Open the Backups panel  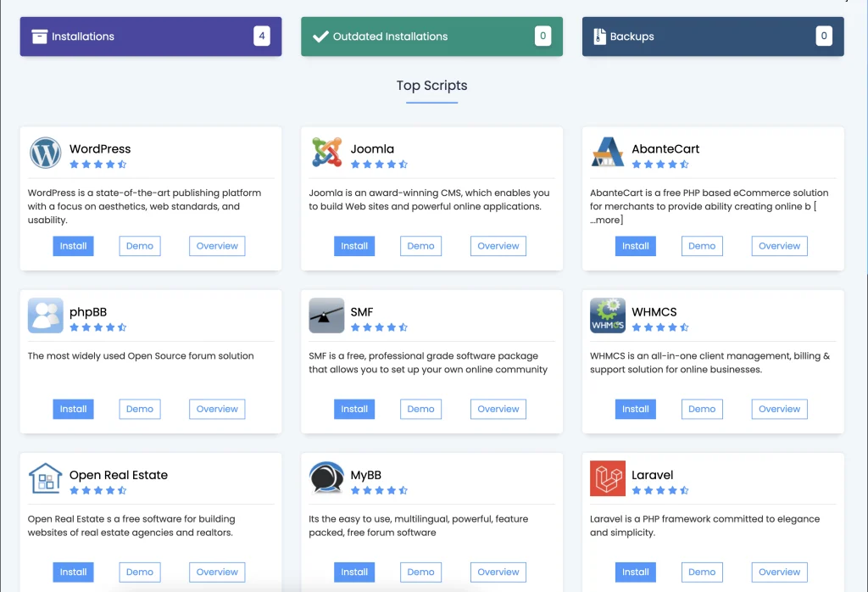[x=713, y=36]
